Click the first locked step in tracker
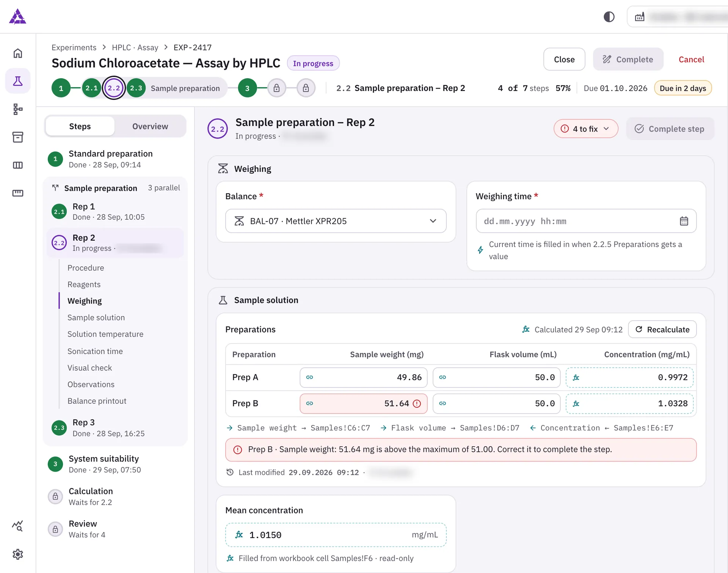The width and height of the screenshot is (728, 573). (x=277, y=88)
